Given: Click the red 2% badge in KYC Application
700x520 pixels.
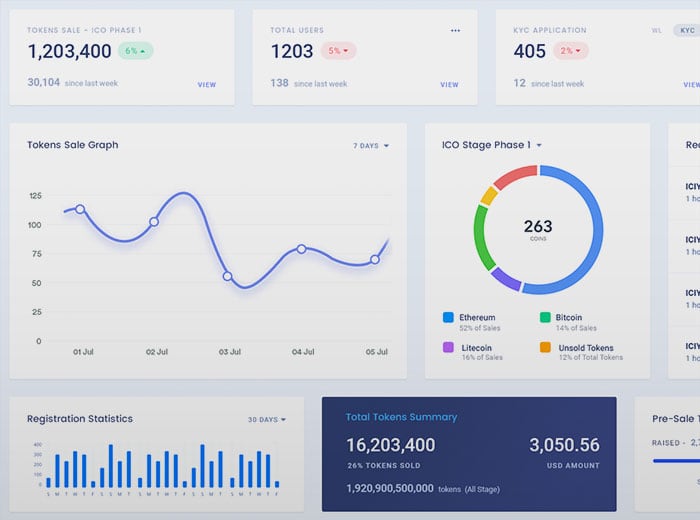Looking at the screenshot, I should click(572, 51).
